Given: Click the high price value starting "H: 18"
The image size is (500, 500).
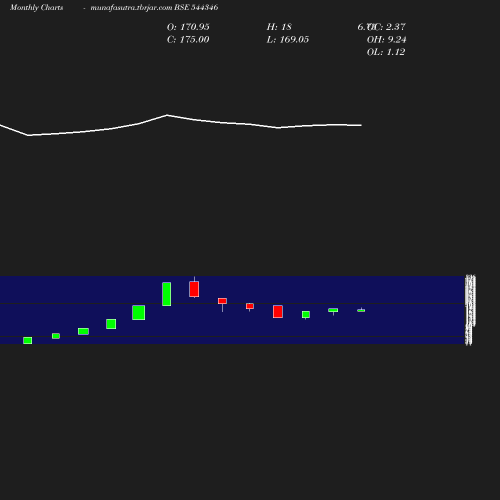Looking at the screenshot, I should tap(279, 27).
